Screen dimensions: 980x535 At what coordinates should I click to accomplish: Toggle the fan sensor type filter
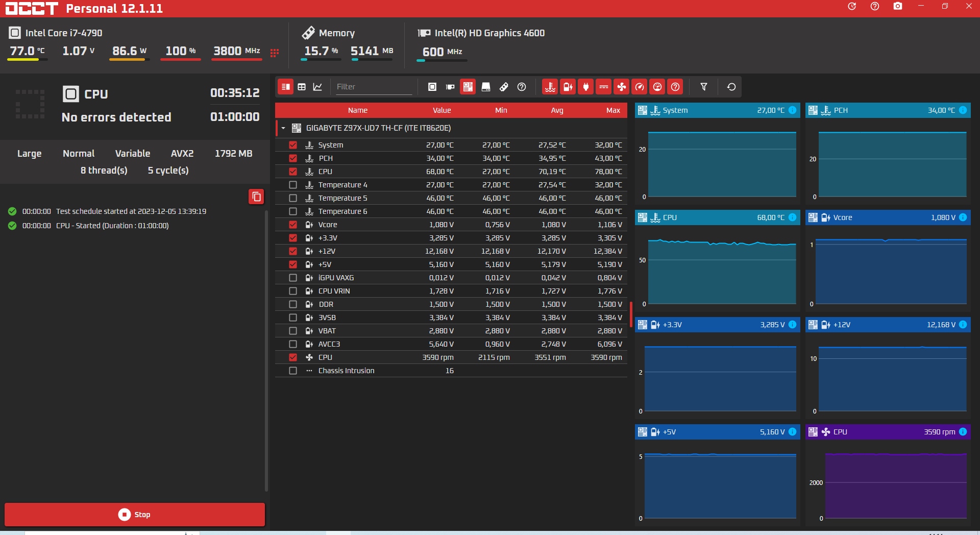(x=622, y=87)
